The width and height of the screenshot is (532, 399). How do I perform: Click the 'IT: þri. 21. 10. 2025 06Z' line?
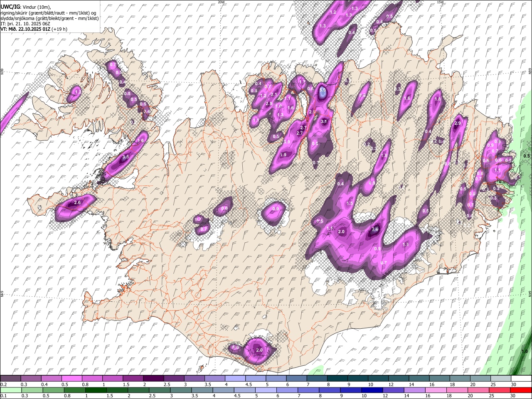tap(25, 24)
